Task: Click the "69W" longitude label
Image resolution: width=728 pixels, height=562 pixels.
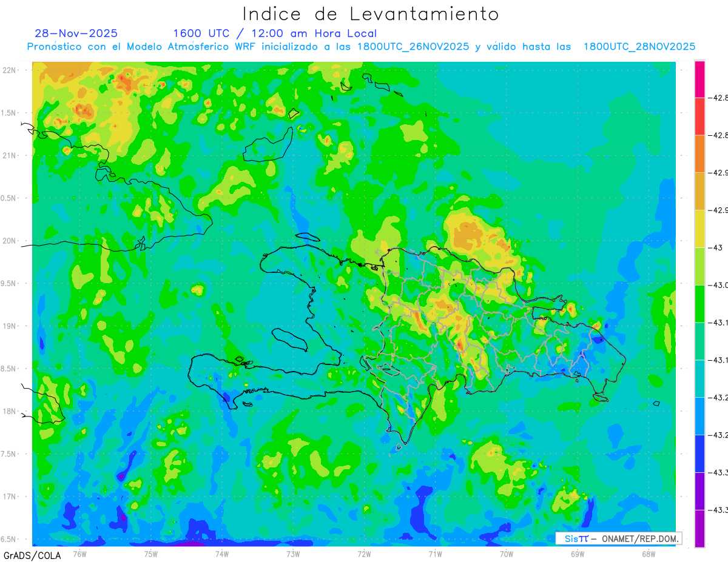Action: (x=578, y=554)
